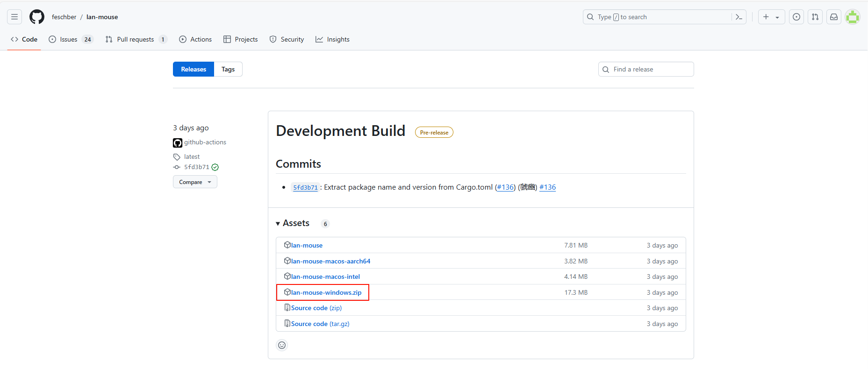Open the notifications inbox icon
868x369 pixels.
[834, 17]
